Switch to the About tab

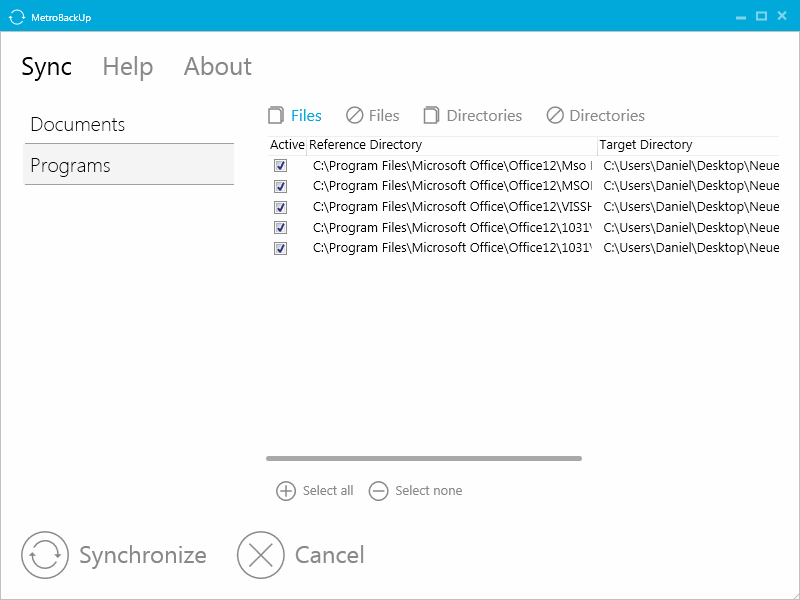point(218,66)
